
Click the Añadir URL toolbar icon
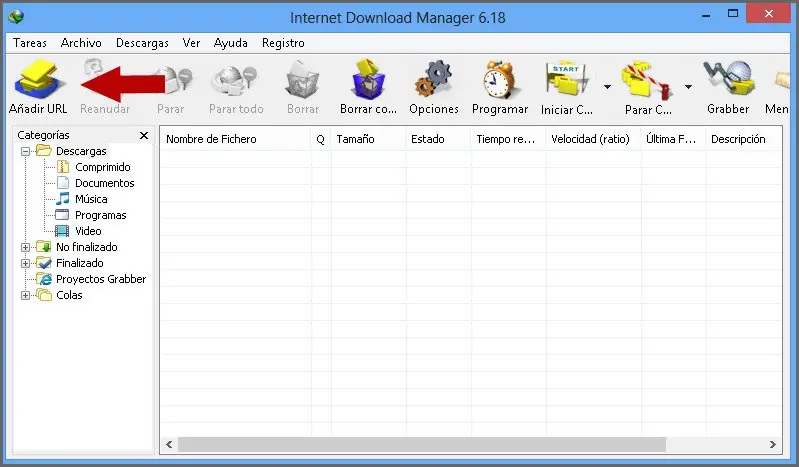[39, 80]
